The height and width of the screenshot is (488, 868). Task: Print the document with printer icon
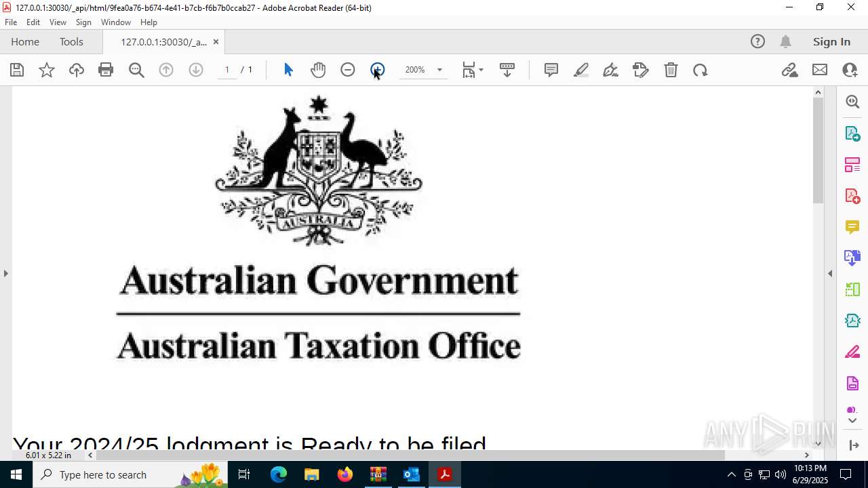coord(106,70)
